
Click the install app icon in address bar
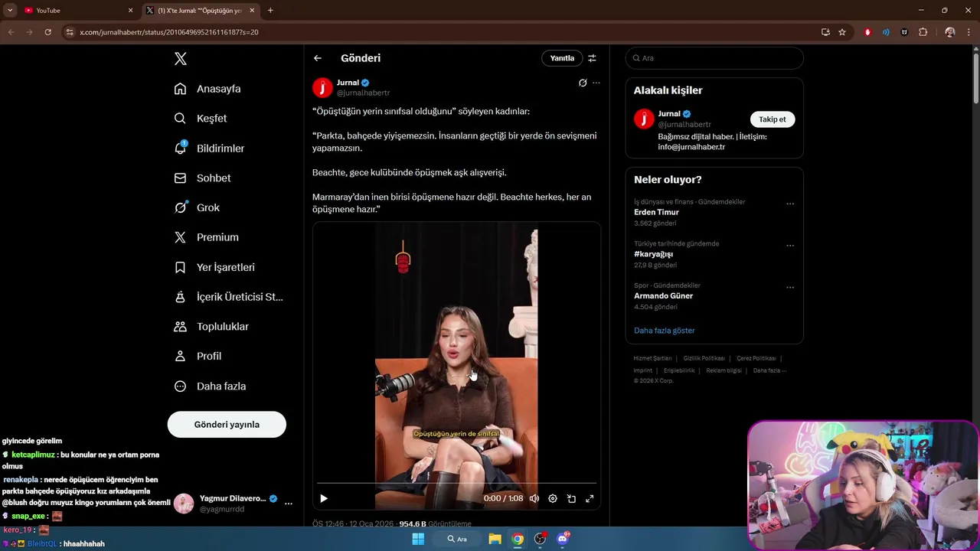[x=825, y=32]
